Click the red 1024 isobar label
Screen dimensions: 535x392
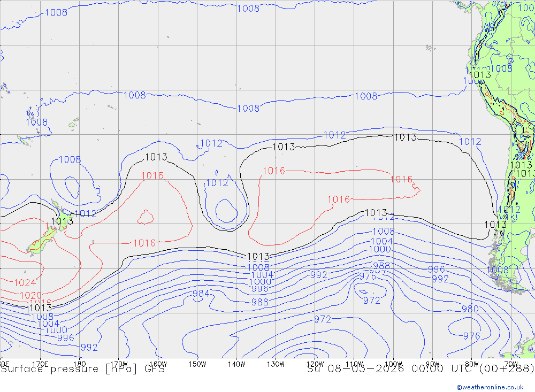click(25, 283)
